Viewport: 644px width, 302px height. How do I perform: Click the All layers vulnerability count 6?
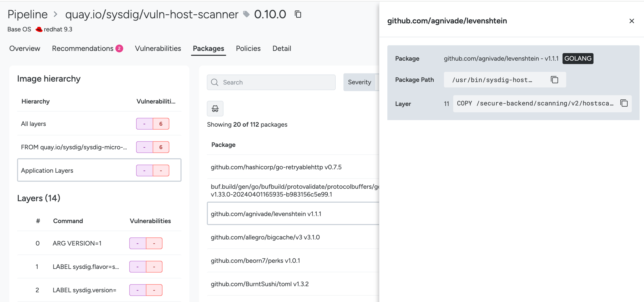coord(161,124)
